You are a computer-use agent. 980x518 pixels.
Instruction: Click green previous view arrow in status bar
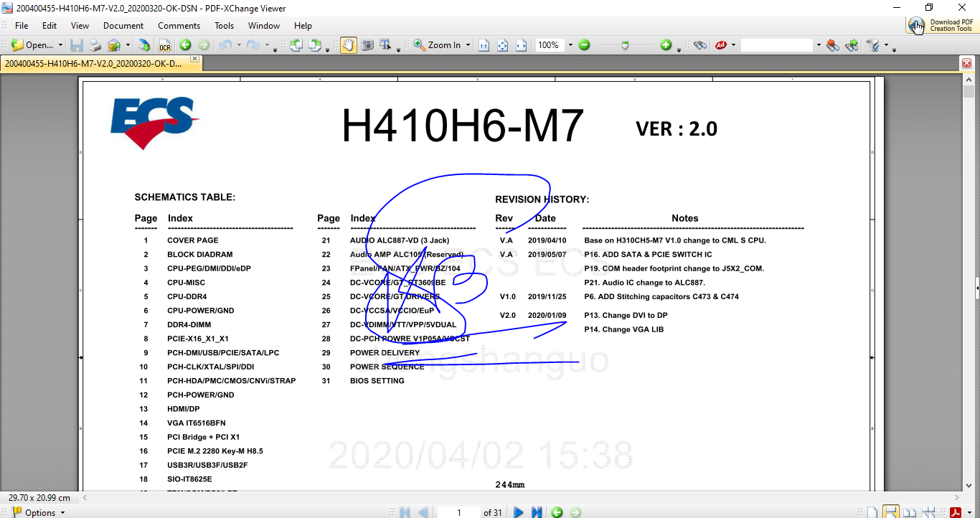[x=557, y=512]
